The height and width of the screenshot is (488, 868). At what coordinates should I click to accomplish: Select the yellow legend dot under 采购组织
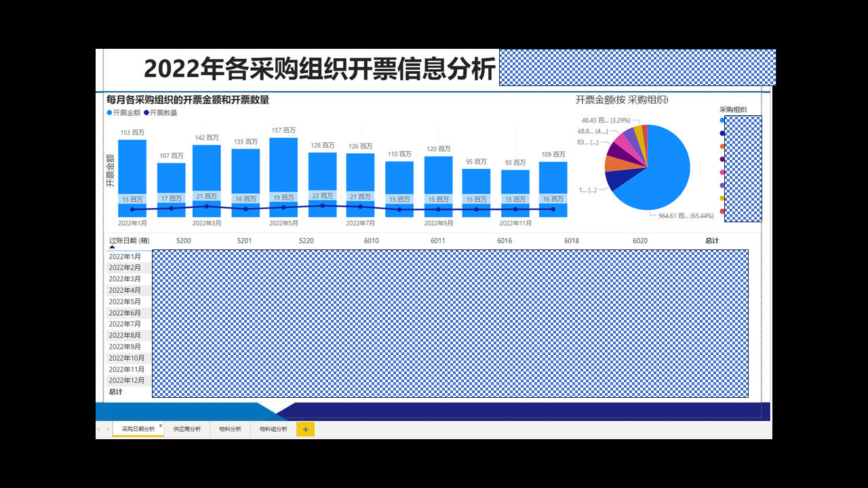(x=722, y=198)
